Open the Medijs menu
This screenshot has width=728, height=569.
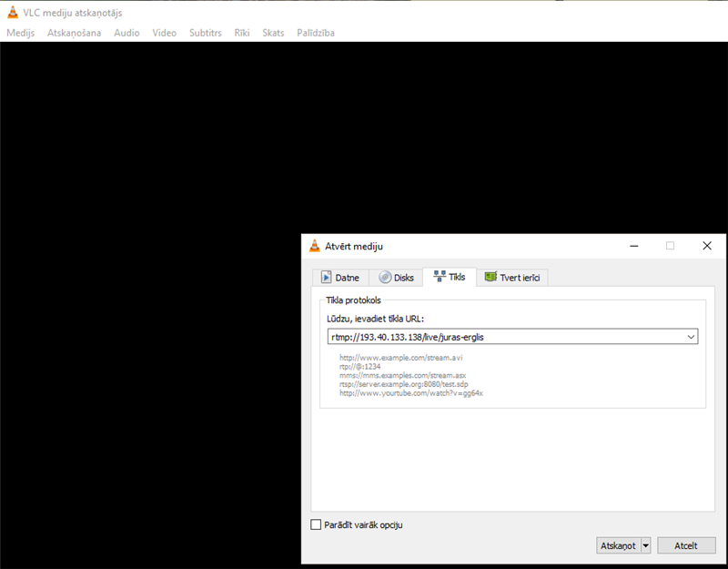20,33
